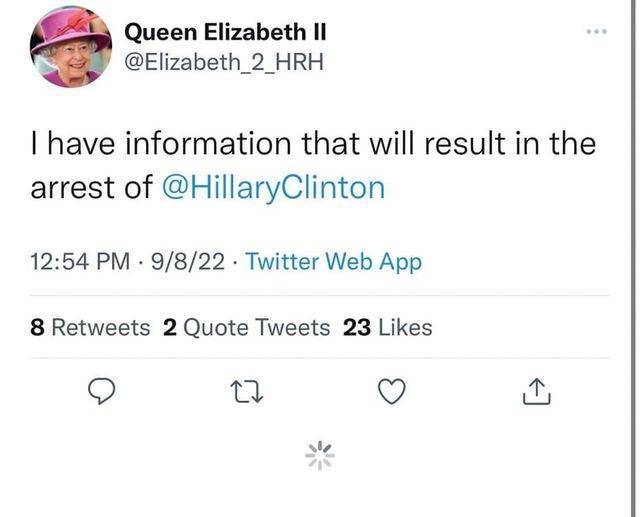View the 8 Retweets list
This screenshot has width=640, height=517.
coord(90,328)
